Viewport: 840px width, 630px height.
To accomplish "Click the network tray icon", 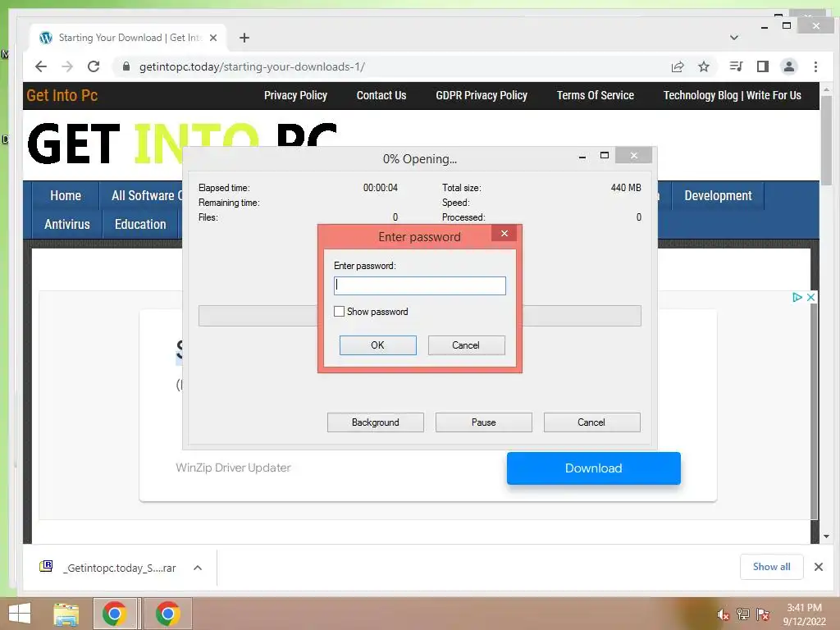I will pos(743,614).
